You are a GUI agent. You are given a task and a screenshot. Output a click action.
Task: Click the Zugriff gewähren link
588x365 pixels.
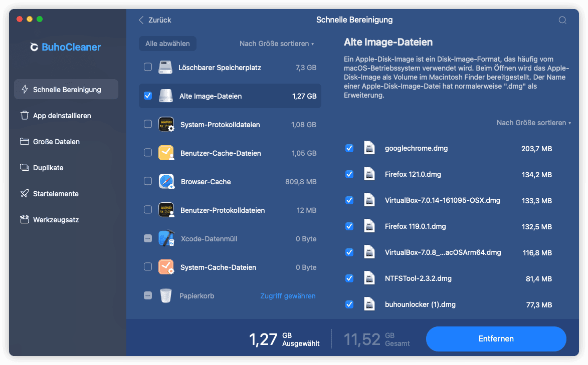coord(288,296)
